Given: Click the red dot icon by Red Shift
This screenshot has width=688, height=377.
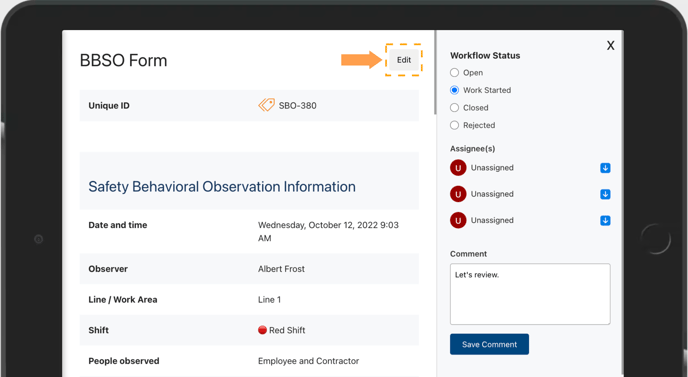Looking at the screenshot, I should [x=262, y=330].
